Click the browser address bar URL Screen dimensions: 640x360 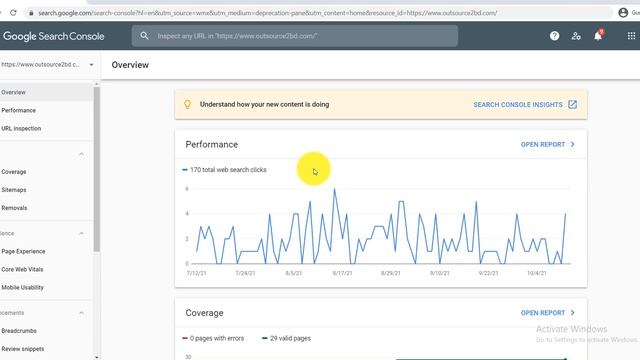267,13
